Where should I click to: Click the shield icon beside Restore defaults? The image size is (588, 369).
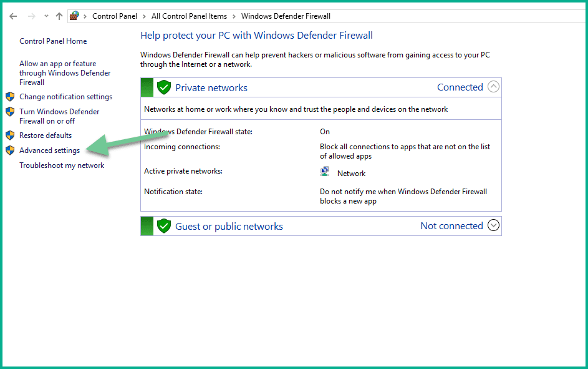point(10,135)
